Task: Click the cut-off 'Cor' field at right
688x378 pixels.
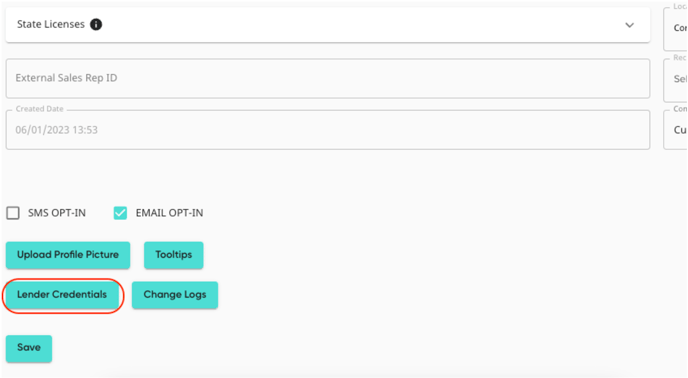Action: [x=676, y=28]
